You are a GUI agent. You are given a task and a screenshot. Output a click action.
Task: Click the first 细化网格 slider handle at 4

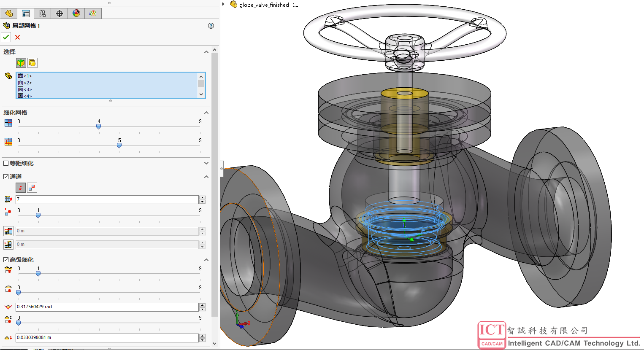tap(99, 126)
